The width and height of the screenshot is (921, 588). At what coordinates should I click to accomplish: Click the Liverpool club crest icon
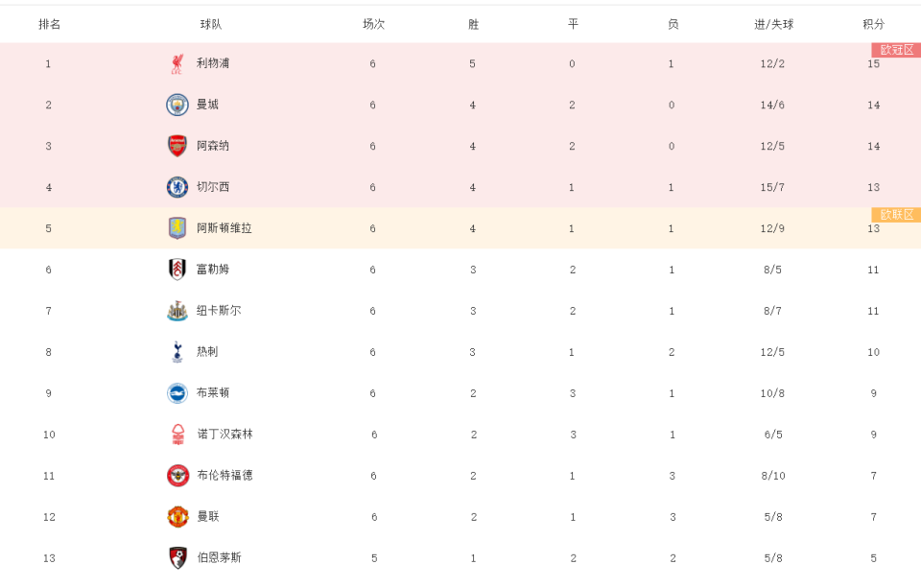tap(177, 64)
